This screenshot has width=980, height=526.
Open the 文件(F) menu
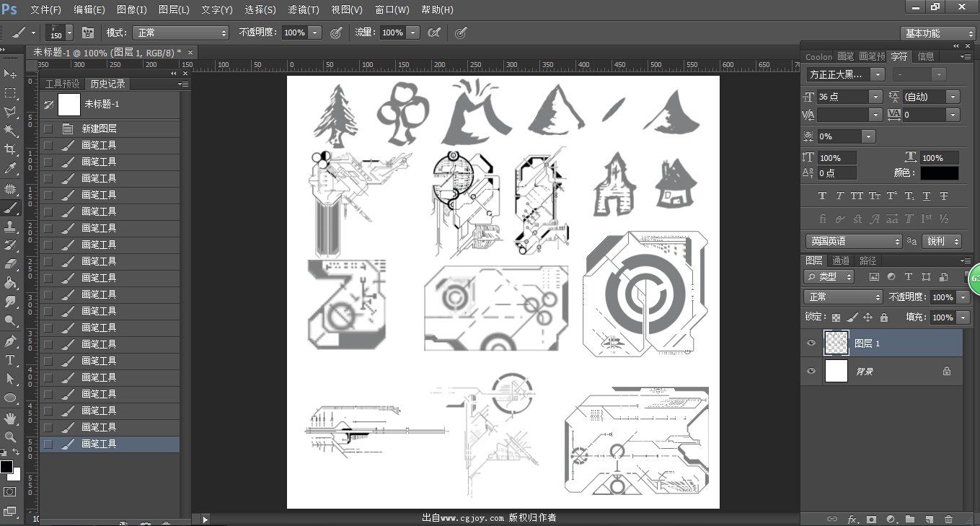tap(46, 10)
